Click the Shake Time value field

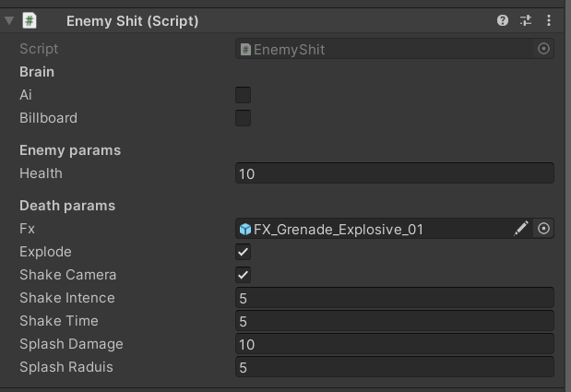point(395,321)
